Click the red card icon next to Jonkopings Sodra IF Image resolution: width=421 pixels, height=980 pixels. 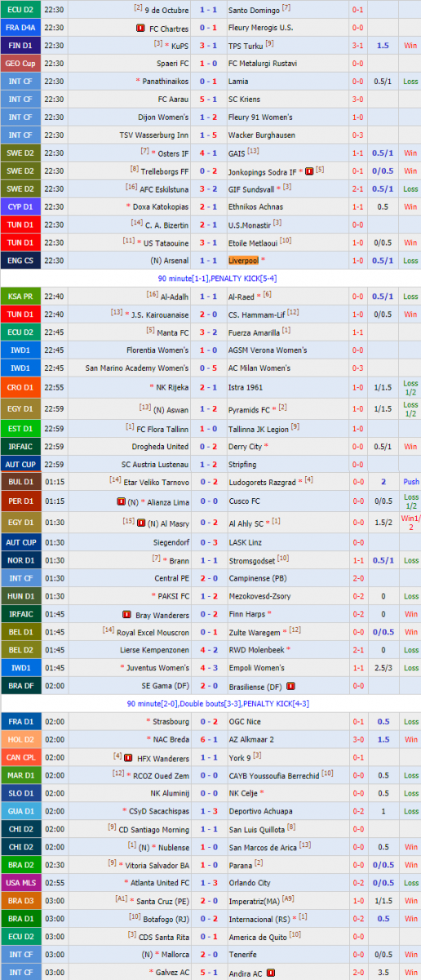(309, 171)
